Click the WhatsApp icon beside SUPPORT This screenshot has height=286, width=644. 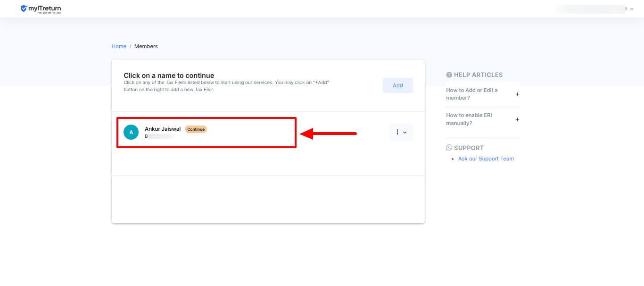pos(449,148)
